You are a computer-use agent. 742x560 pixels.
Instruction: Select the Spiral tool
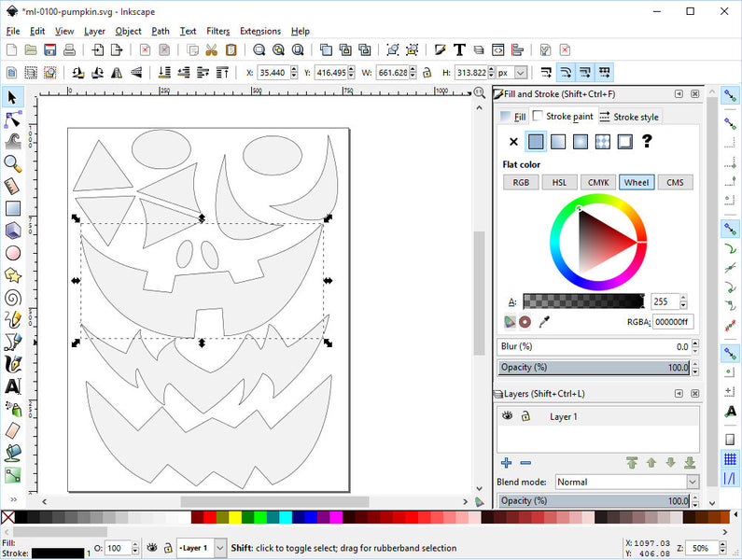pyautogui.click(x=13, y=297)
